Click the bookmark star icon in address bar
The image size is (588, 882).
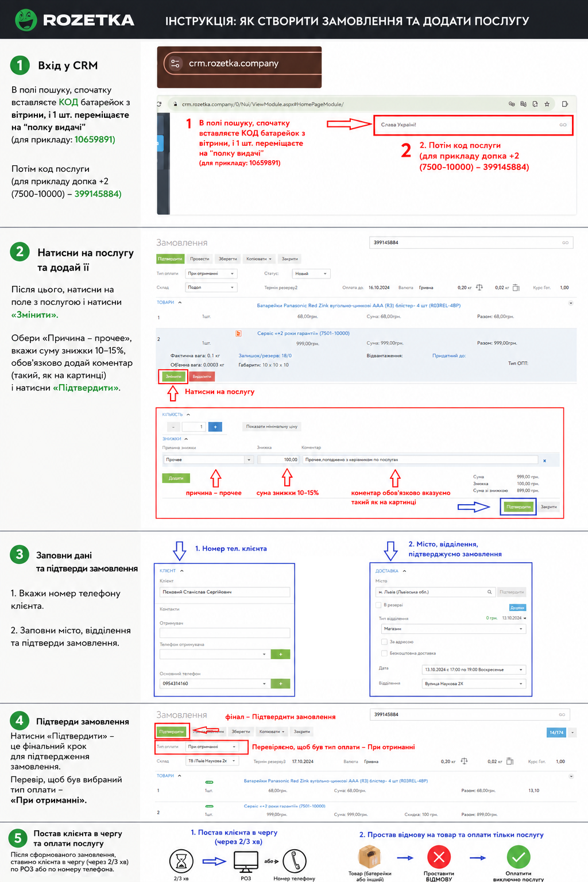(547, 104)
